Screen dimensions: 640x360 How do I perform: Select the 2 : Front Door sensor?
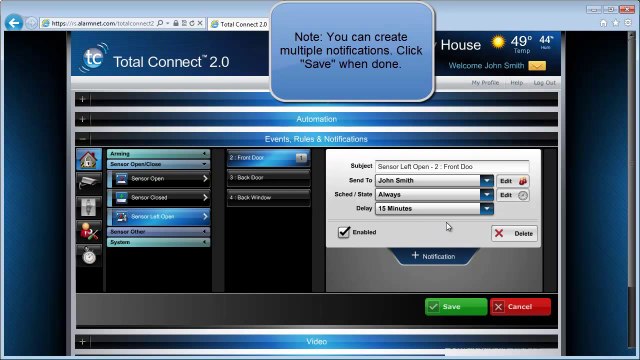pyautogui.click(x=268, y=158)
